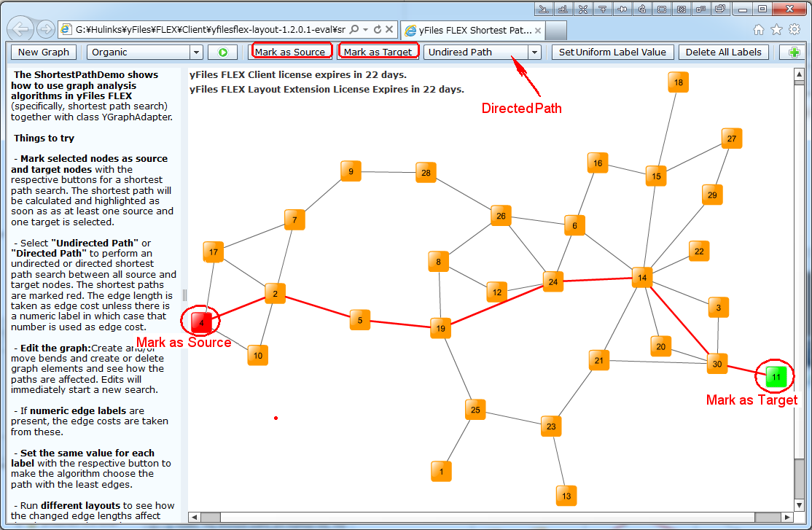The width and height of the screenshot is (812, 530).
Task: Click the pushpin title bar icon
Action: [622, 9]
